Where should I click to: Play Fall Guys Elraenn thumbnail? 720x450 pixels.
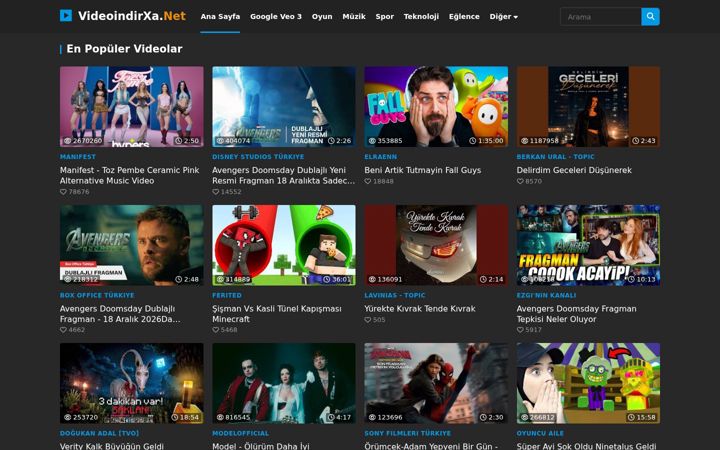[436, 107]
